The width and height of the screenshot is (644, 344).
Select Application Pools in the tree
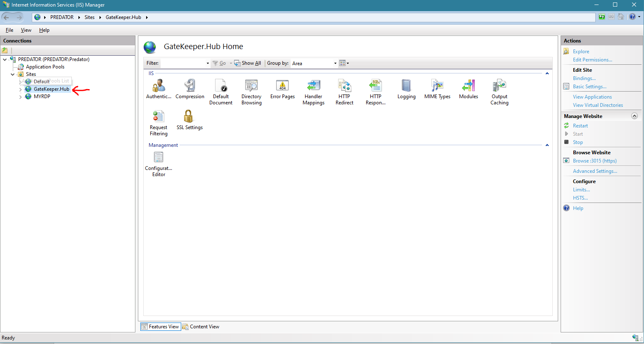pos(45,67)
